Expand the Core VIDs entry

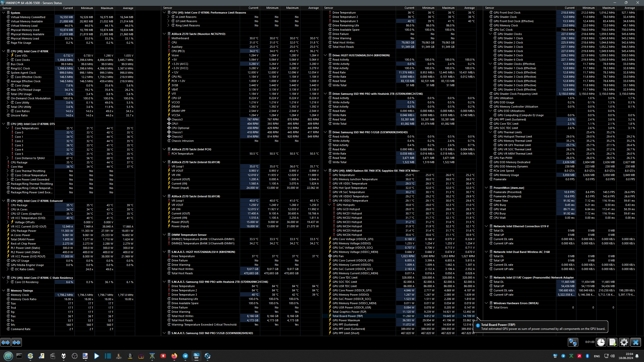coord(8,56)
